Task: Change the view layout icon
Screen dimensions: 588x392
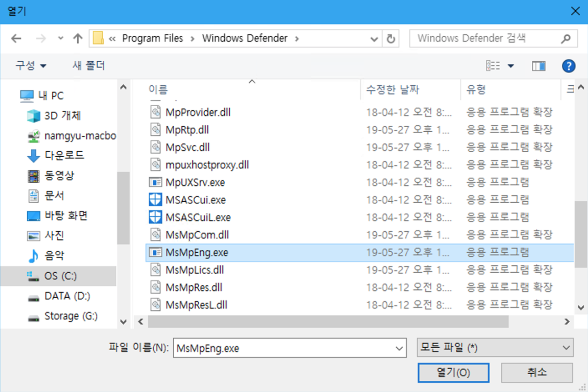Action: [493, 67]
